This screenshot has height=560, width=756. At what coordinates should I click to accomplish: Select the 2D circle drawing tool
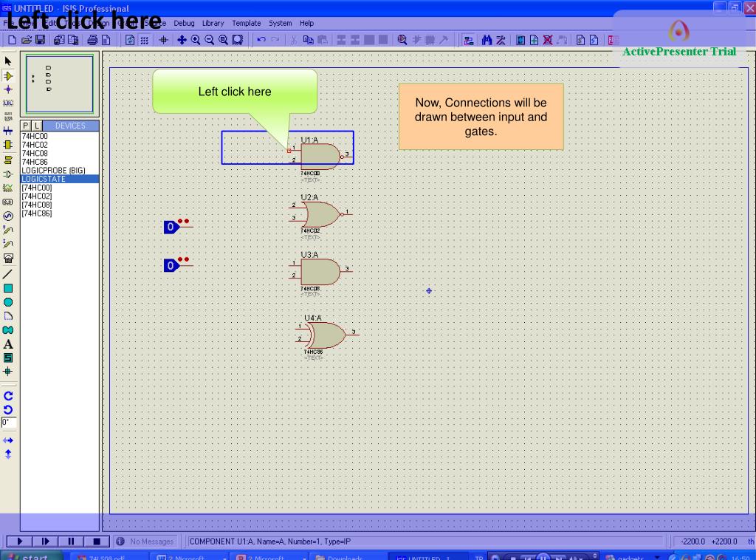pyautogui.click(x=7, y=302)
